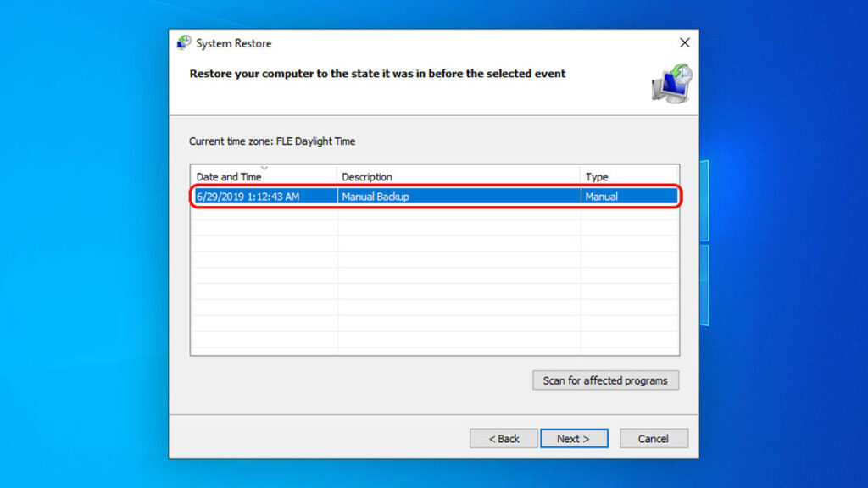This screenshot has width=868, height=488.
Task: Click the Next button to continue
Action: (574, 438)
